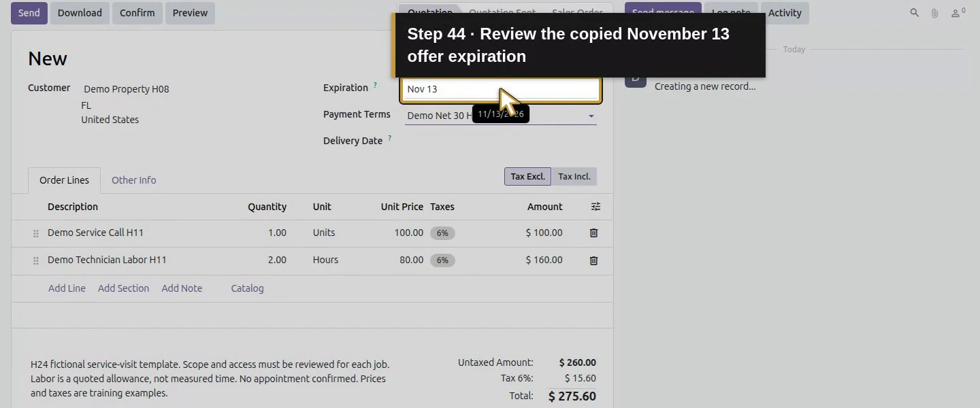Select the Demo Service Call H11 description
This screenshot has width=980, height=408.
pyautogui.click(x=96, y=233)
